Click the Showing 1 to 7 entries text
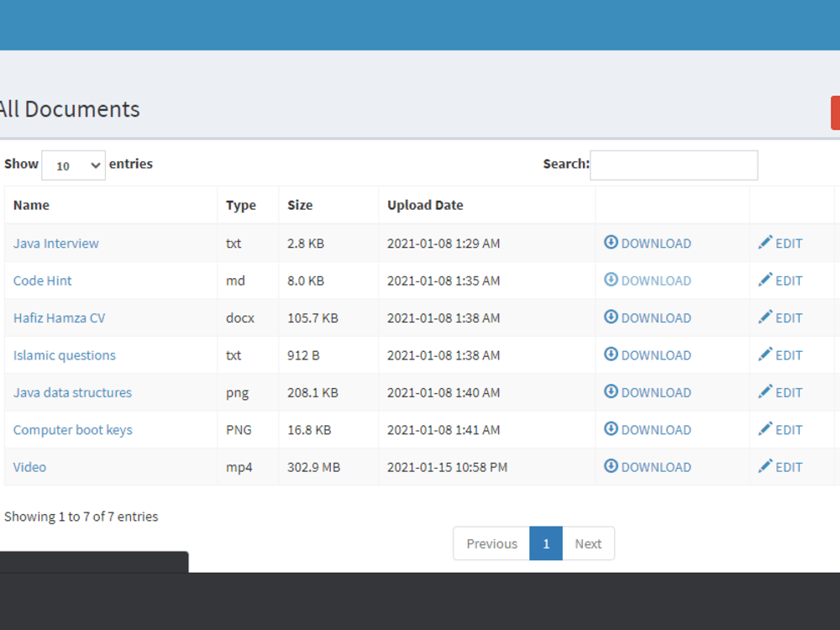This screenshot has width=840, height=630. [81, 517]
